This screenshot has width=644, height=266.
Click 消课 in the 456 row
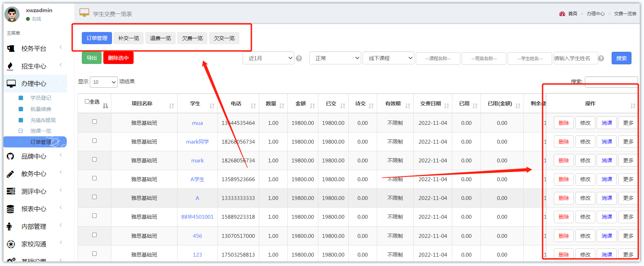tap(607, 236)
